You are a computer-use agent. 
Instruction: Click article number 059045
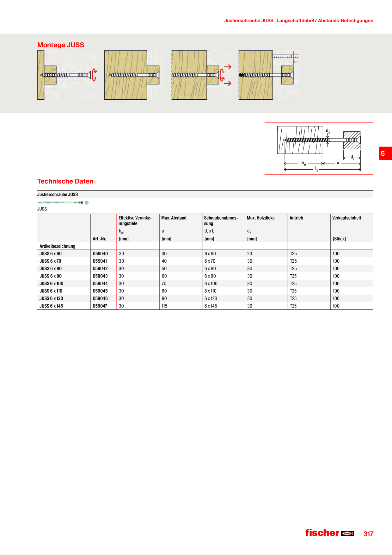pyautogui.click(x=100, y=291)
